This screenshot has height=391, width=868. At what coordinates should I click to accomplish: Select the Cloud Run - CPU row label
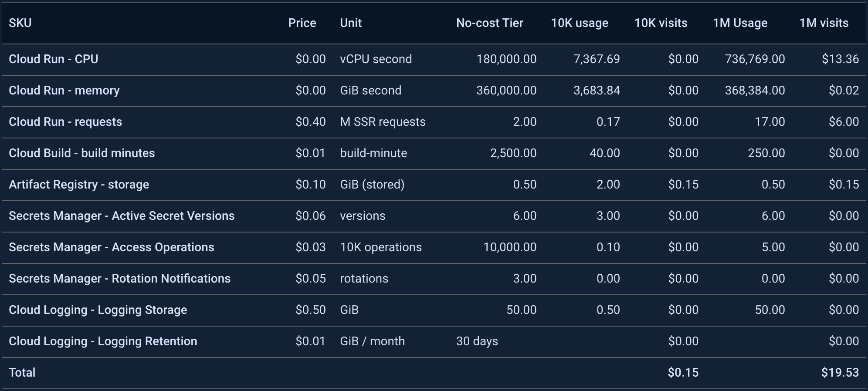(x=54, y=59)
